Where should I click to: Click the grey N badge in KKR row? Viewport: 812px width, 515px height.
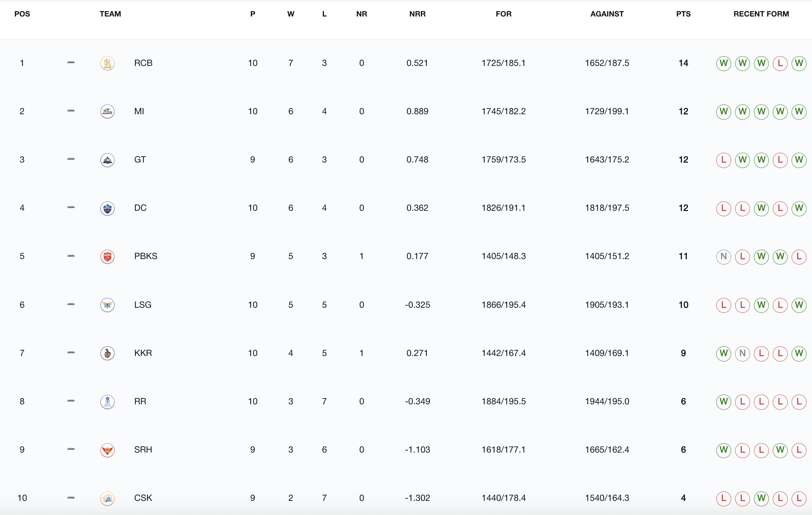742,353
